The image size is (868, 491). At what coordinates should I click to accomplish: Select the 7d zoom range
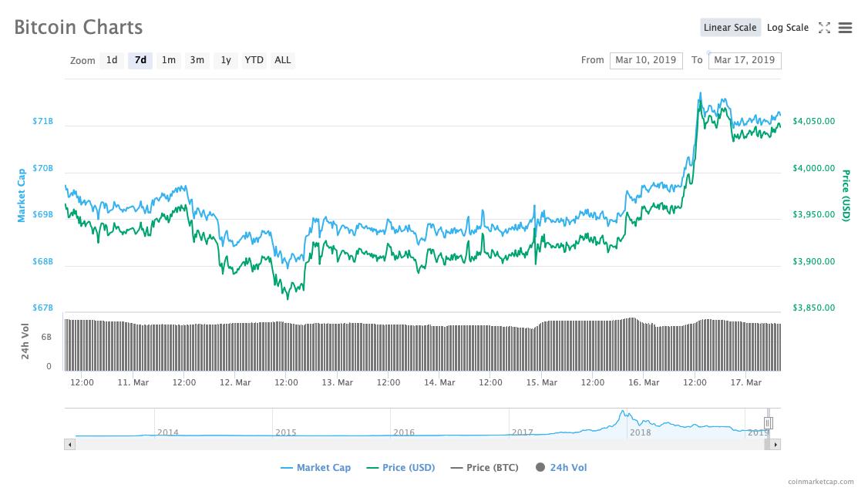140,60
